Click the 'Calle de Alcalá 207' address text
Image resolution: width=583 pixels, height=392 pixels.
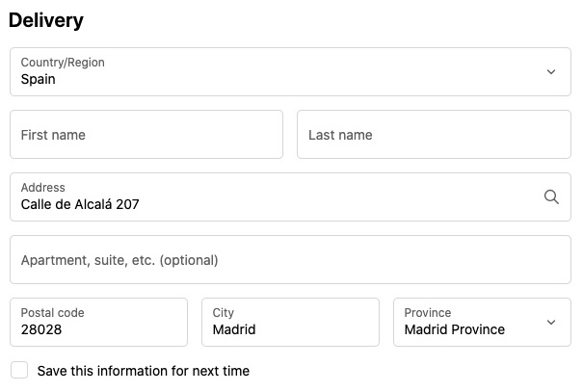pos(80,204)
